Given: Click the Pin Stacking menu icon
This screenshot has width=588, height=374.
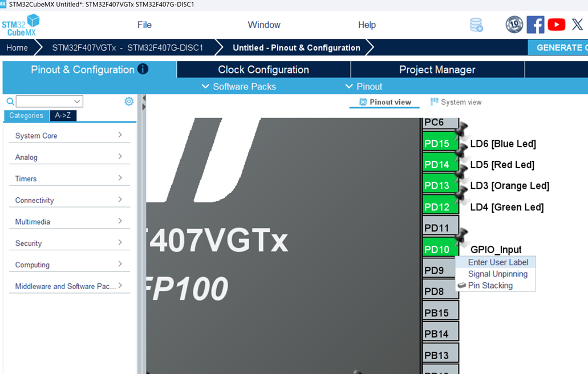Looking at the screenshot, I should tap(461, 286).
